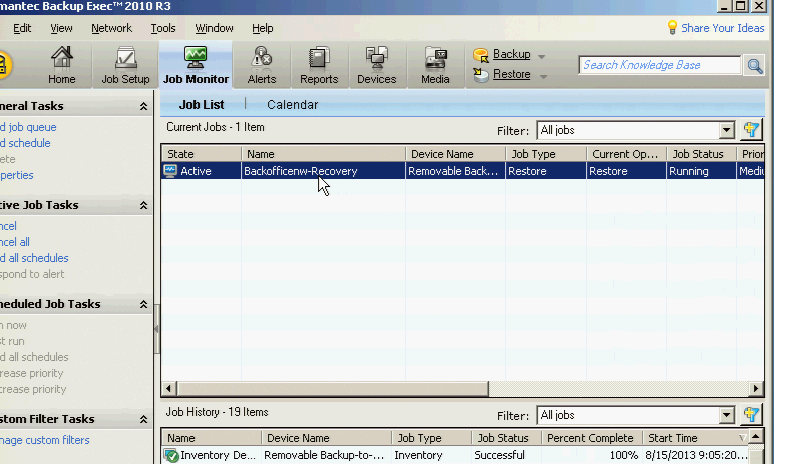Sort current jobs by Job Type column
This screenshot has width=792, height=464.
click(546, 154)
